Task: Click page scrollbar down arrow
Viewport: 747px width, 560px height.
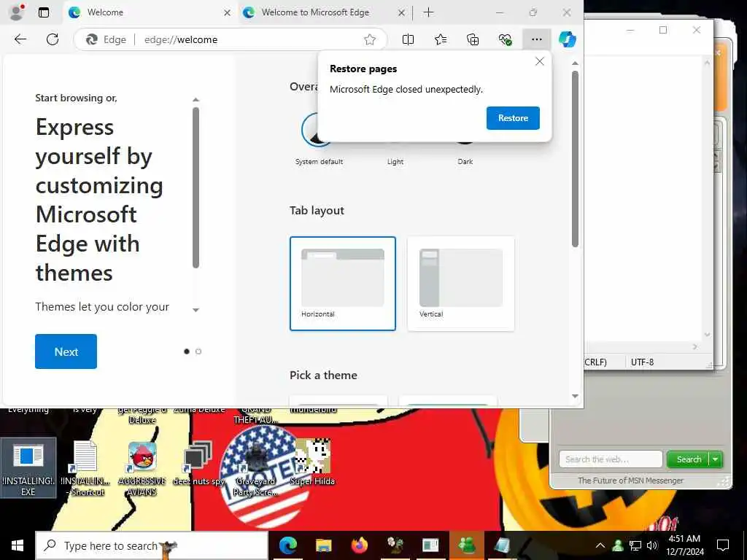Action: 575,396
